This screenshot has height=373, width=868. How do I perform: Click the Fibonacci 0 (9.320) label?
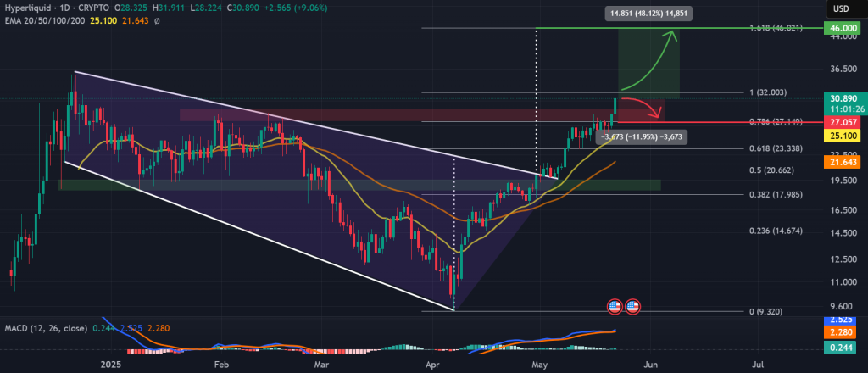765,312
